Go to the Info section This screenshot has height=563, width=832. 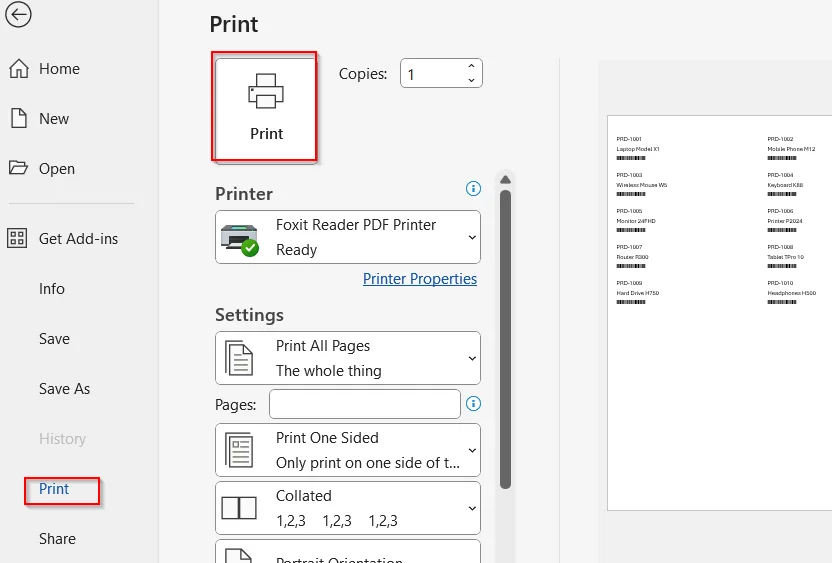click(51, 289)
